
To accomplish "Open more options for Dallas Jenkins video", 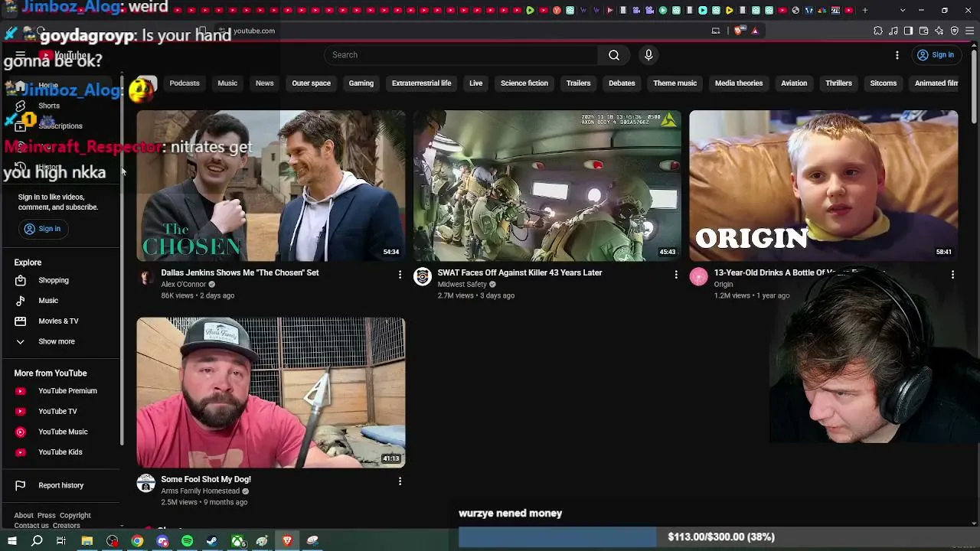I will (400, 274).
